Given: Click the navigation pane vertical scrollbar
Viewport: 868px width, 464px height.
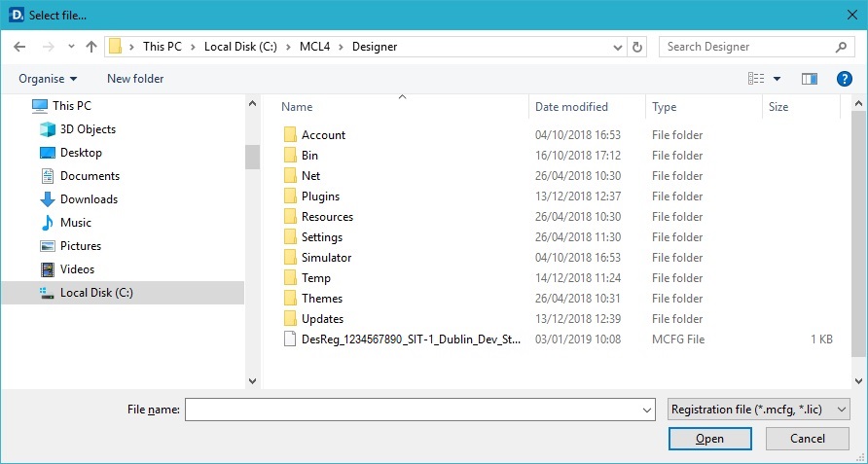Looking at the screenshot, I should 252,156.
